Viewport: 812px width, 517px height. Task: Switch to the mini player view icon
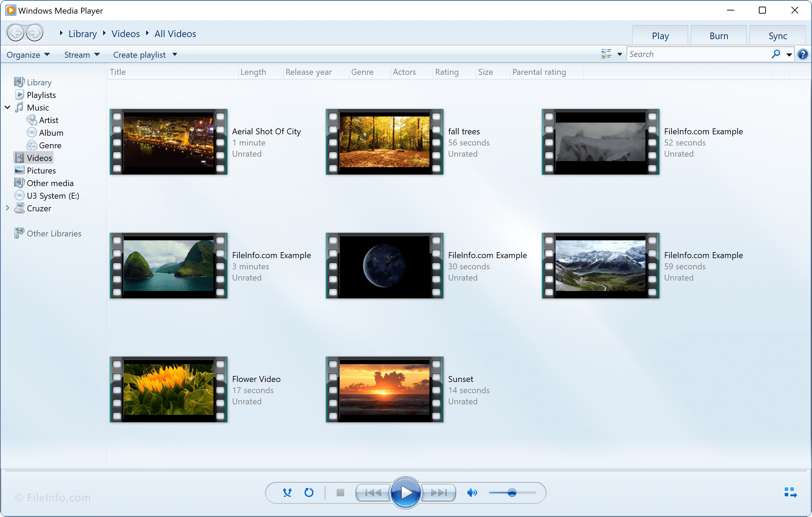[x=790, y=493]
